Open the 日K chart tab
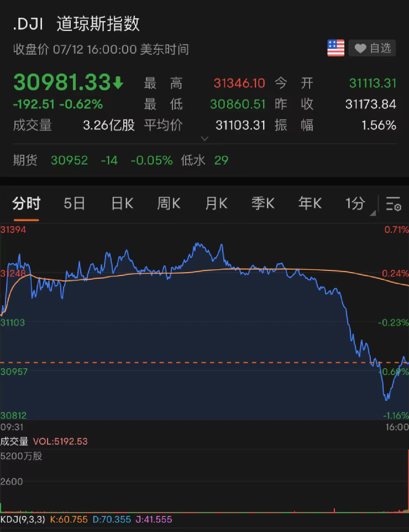 pos(122,203)
